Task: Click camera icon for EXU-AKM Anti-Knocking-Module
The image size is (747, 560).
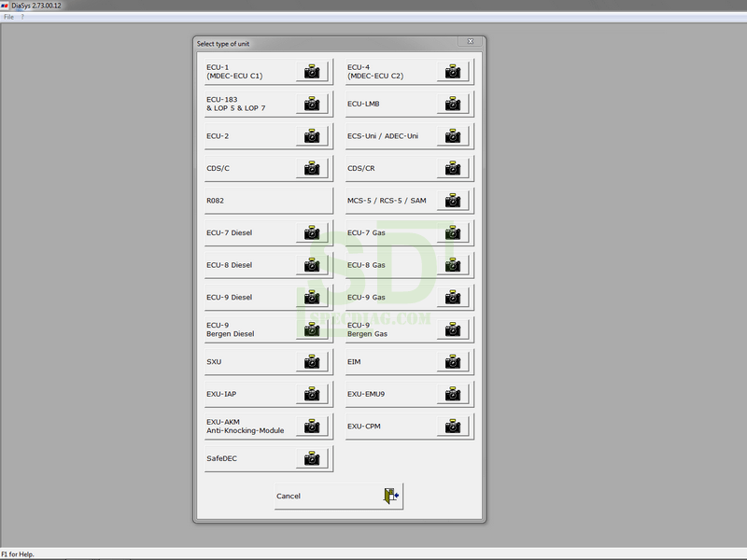Action: 312,427
